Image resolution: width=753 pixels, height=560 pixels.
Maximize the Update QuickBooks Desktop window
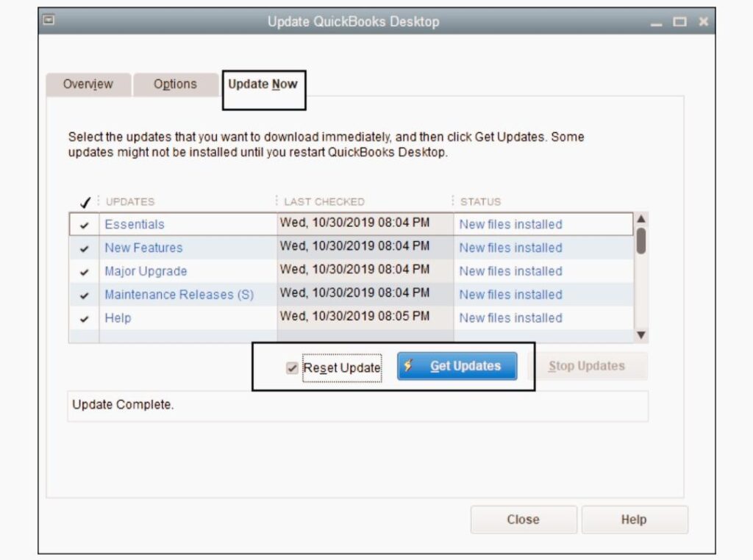pos(679,21)
